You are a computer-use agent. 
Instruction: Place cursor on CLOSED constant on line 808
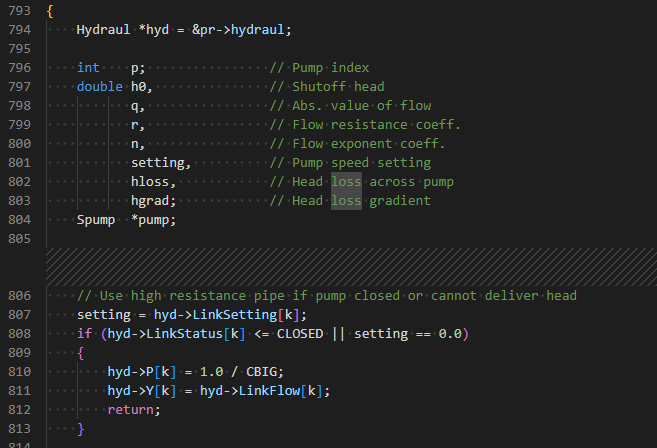pos(300,334)
